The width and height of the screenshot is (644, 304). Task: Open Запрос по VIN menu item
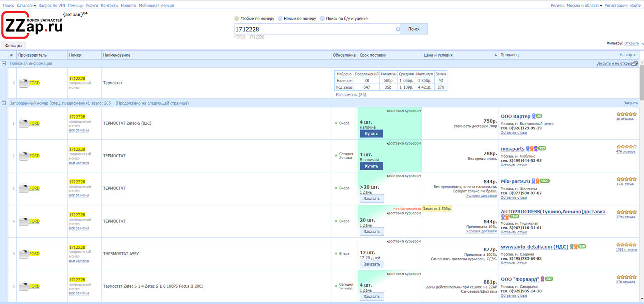[52, 5]
